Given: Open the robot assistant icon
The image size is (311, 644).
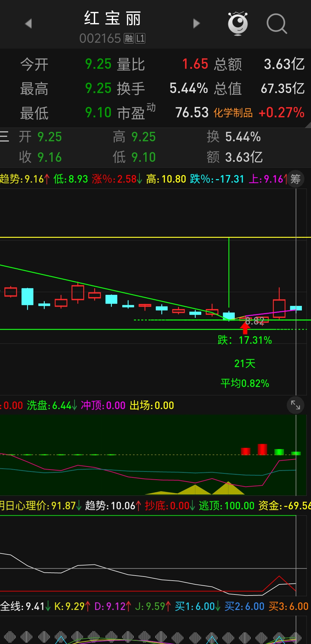Looking at the screenshot, I should pyautogui.click(x=238, y=23).
